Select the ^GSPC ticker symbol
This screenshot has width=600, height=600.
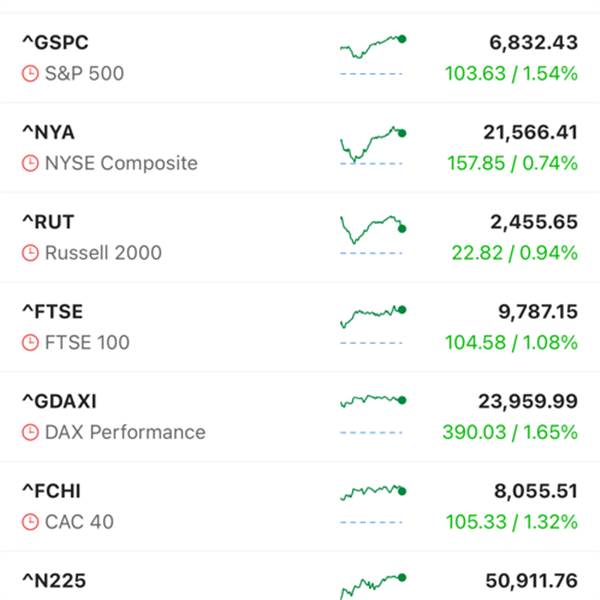click(55, 42)
